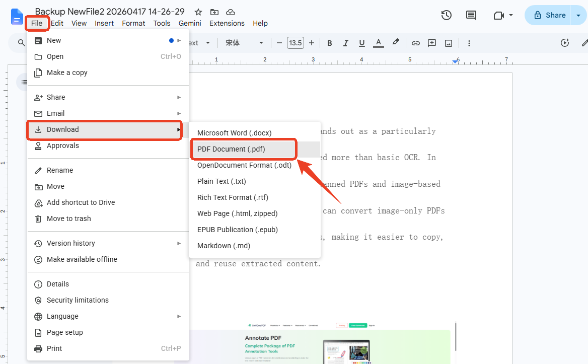Image resolution: width=588 pixels, height=364 pixels.
Task: Open the Share dropdown arrow
Action: click(x=578, y=16)
